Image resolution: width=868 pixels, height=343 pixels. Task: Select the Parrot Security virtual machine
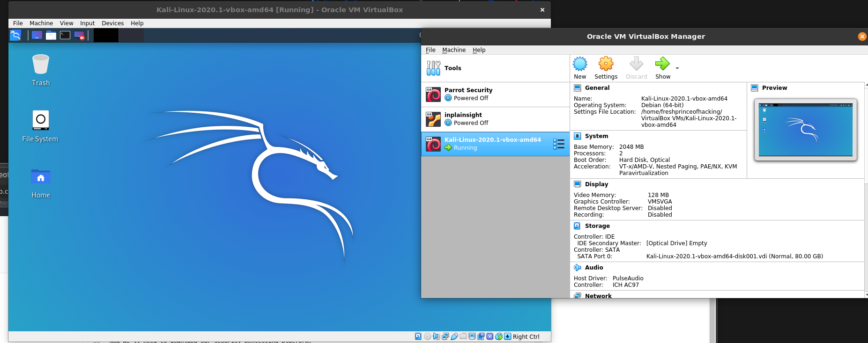coord(495,95)
